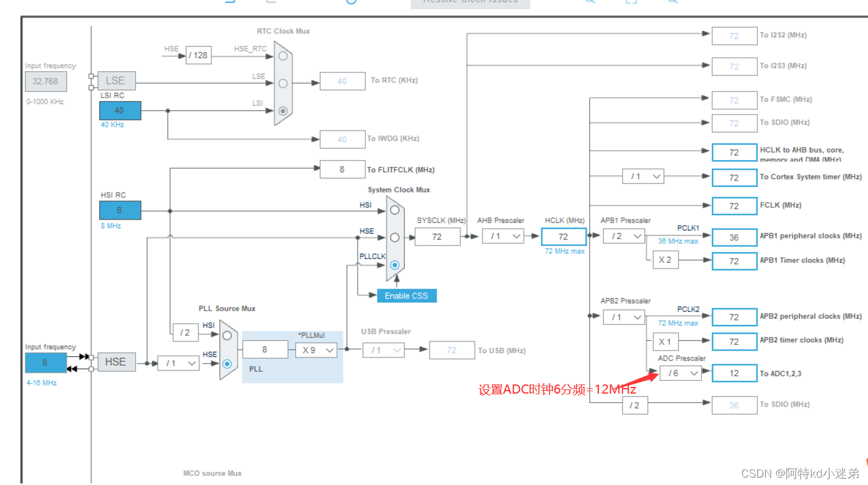Click the To FLITFCLK value box
Viewport: 868px width, 485px height.
pyautogui.click(x=342, y=169)
